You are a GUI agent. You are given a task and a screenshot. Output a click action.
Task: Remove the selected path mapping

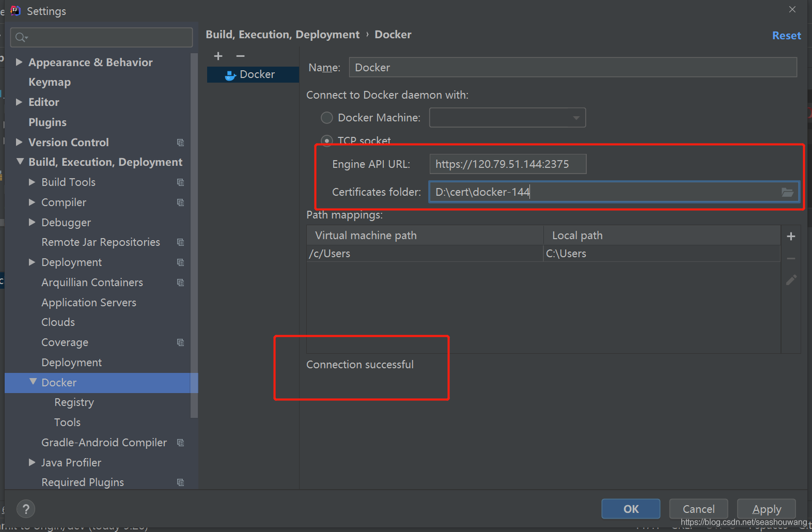pyautogui.click(x=791, y=258)
